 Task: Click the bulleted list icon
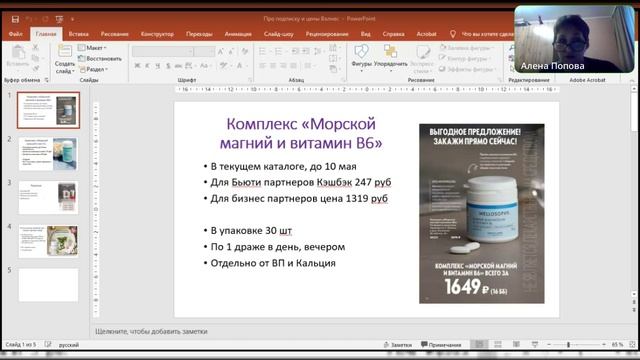[263, 51]
